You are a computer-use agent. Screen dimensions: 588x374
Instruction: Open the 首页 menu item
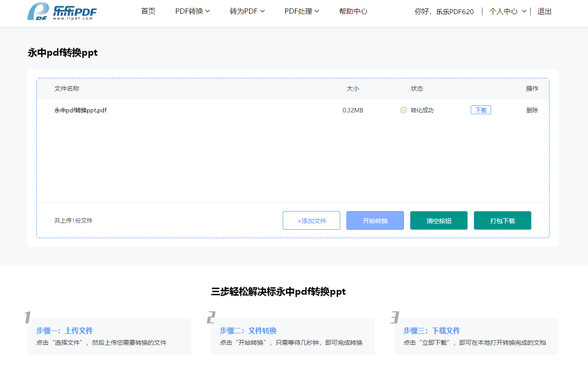tap(148, 12)
